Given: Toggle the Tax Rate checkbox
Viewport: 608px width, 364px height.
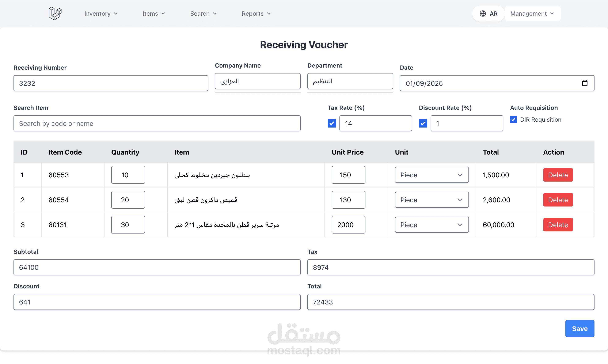Looking at the screenshot, I should 332,123.
